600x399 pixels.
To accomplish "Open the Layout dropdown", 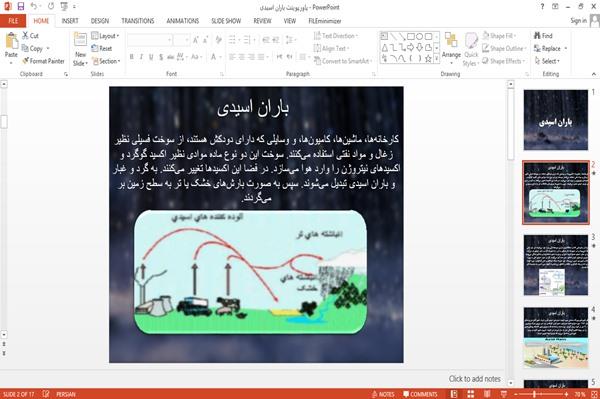I will click(105, 36).
